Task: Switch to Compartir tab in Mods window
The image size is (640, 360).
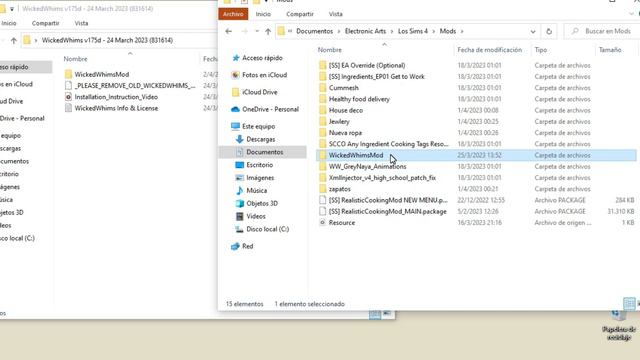Action: (300, 14)
